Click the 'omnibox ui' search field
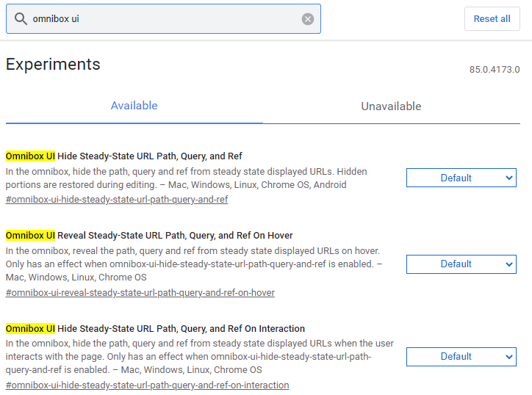 coord(162,19)
